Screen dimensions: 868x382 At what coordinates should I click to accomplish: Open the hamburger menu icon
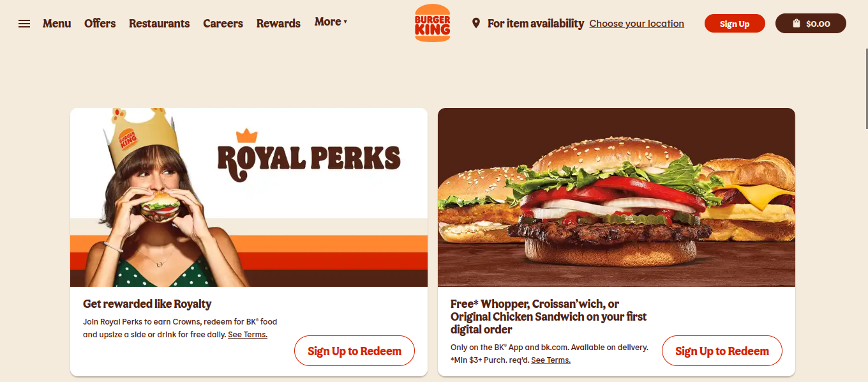tap(24, 24)
